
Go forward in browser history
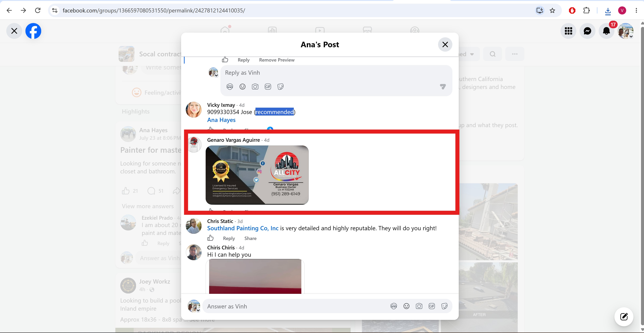(24, 10)
